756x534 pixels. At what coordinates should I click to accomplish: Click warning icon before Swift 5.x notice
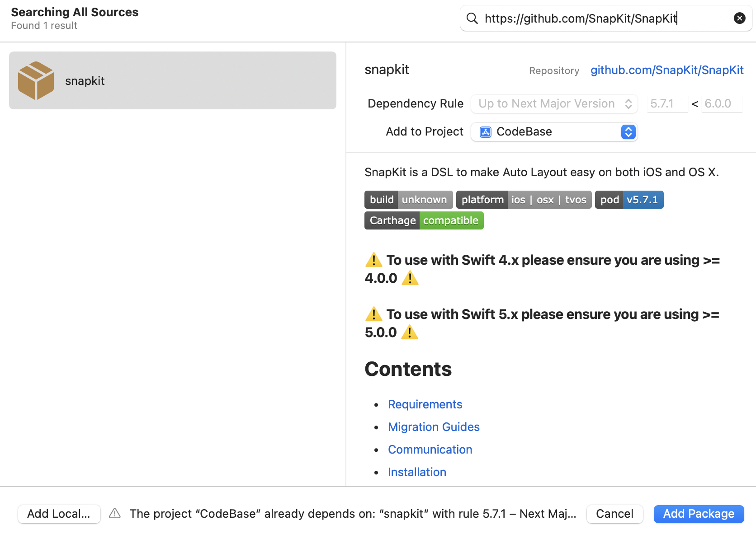click(373, 314)
